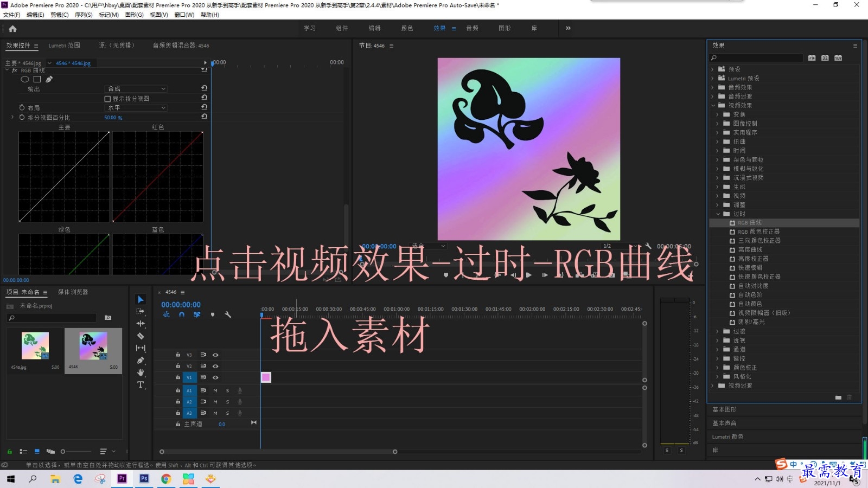Open timeline wrench settings
The width and height of the screenshot is (868, 488).
[x=228, y=314]
